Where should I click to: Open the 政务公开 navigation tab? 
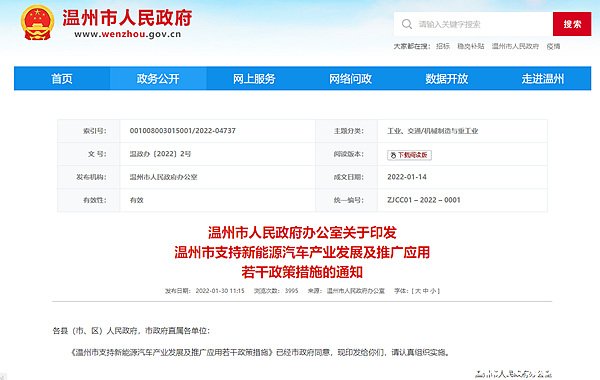coord(158,78)
